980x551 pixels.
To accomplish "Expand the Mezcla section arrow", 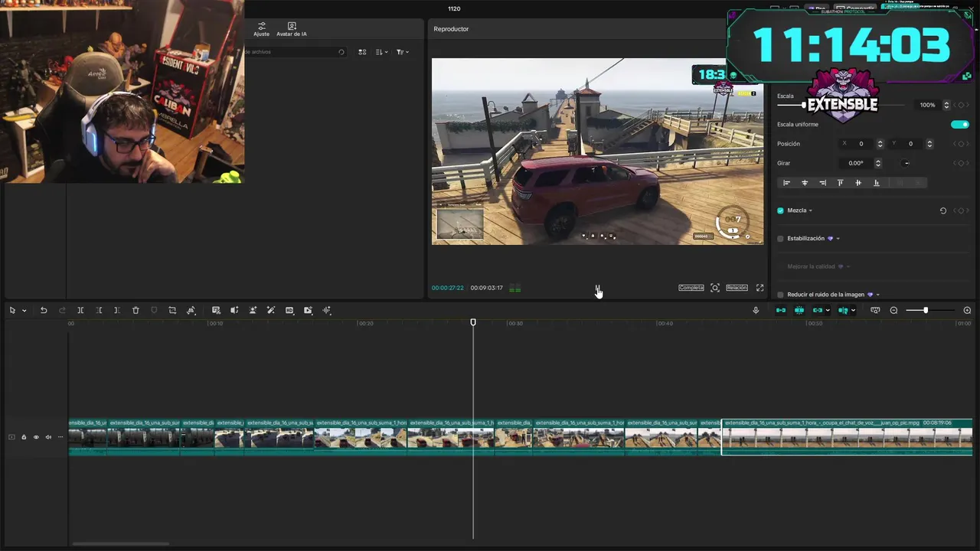I will [x=811, y=210].
